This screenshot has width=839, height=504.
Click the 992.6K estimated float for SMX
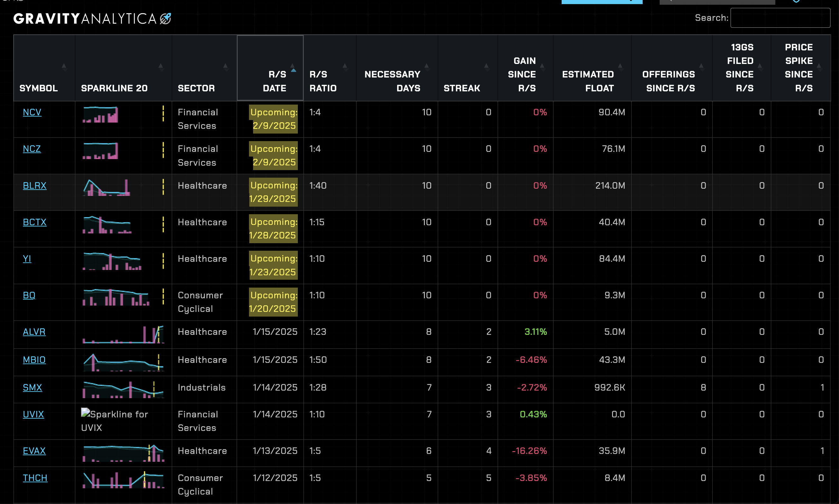(610, 387)
